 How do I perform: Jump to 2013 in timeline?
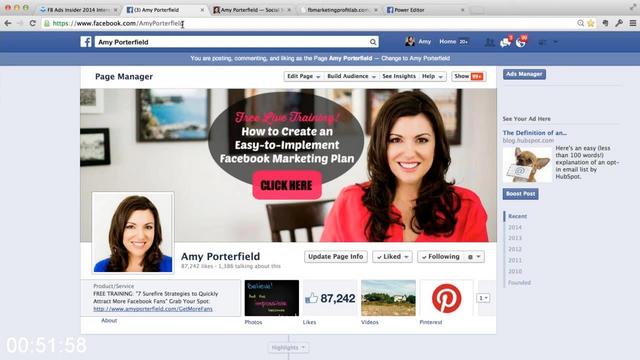point(515,238)
